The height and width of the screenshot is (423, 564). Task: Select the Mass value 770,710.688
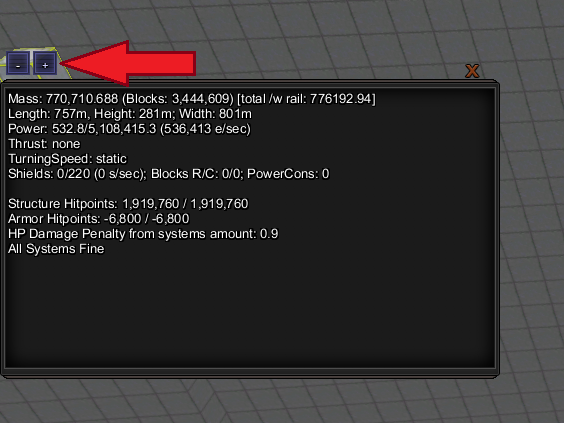pos(82,99)
